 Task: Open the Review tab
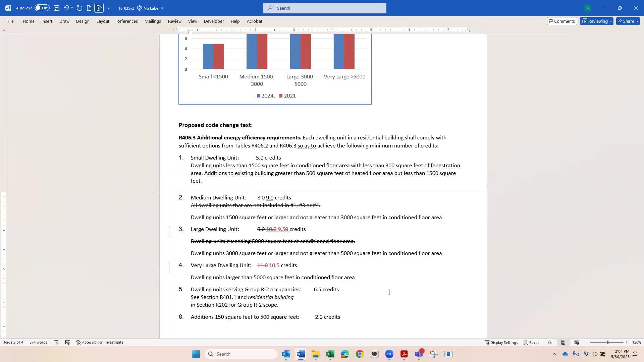pyautogui.click(x=175, y=21)
